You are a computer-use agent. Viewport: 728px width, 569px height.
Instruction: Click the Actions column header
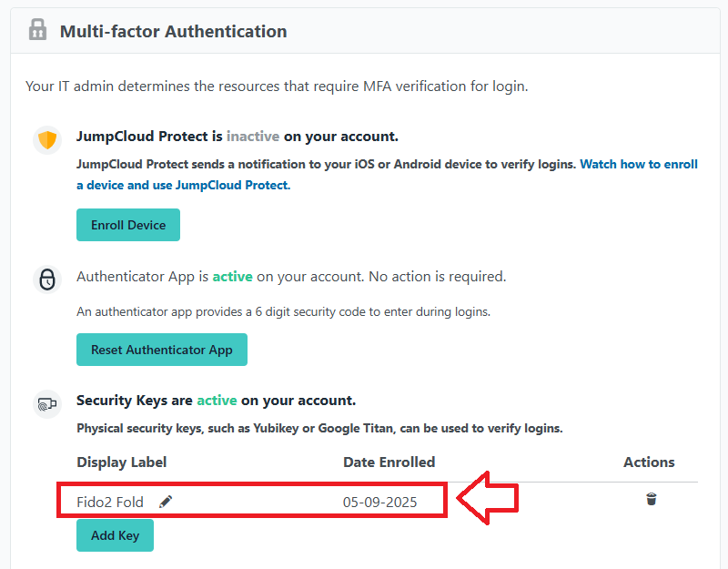click(x=649, y=462)
